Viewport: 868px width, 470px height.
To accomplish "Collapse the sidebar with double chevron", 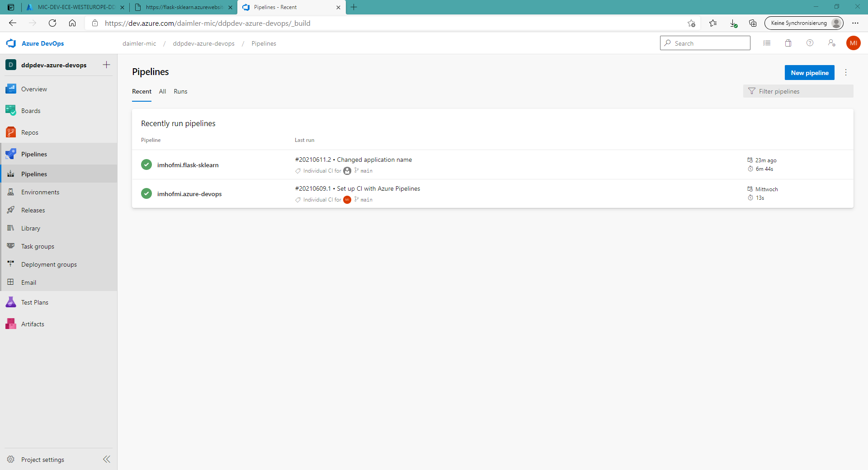I will [x=107, y=459].
